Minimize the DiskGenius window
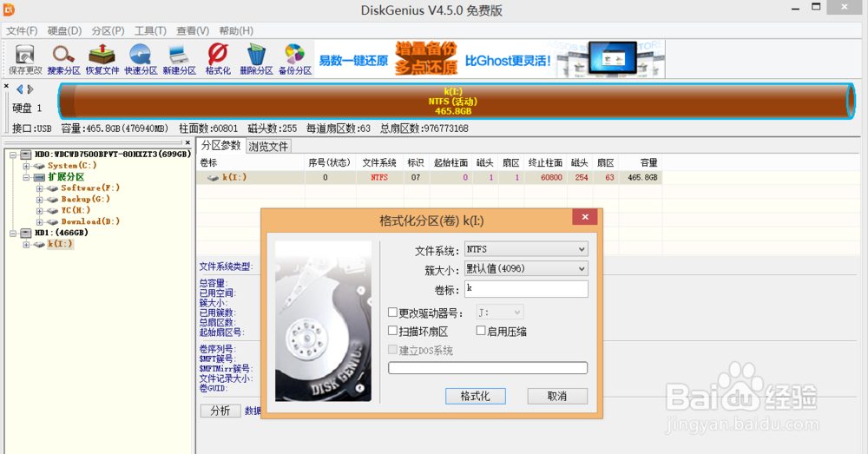The height and width of the screenshot is (454, 868). click(x=795, y=8)
